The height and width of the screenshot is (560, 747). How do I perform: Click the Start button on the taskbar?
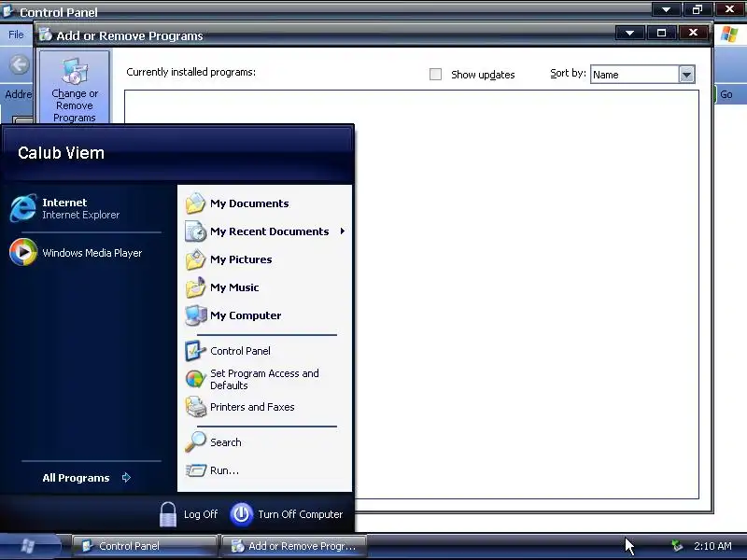(x=30, y=546)
